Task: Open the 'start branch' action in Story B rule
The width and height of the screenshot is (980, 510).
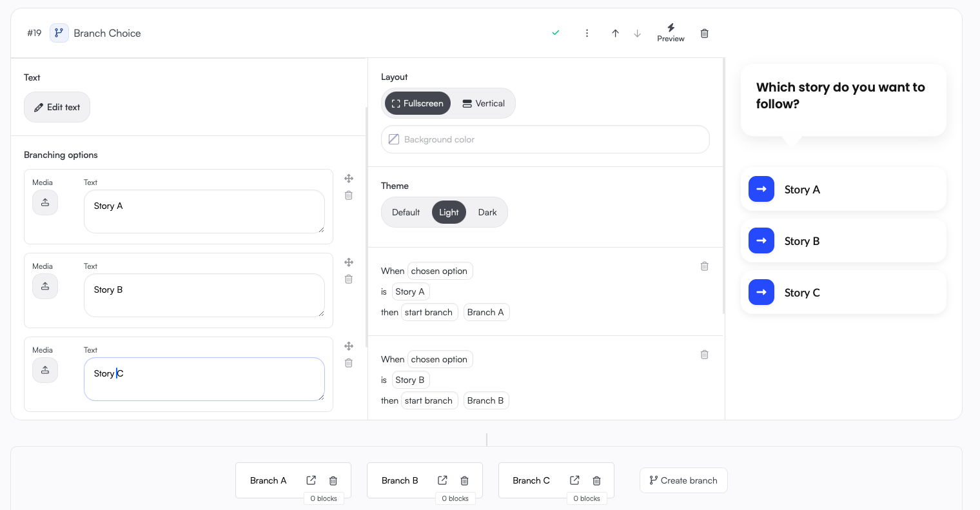Action: tap(429, 400)
